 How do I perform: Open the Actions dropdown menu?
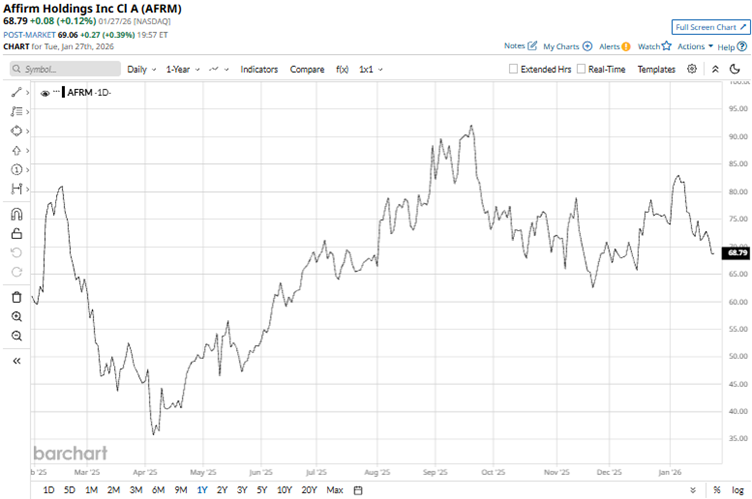pos(695,47)
